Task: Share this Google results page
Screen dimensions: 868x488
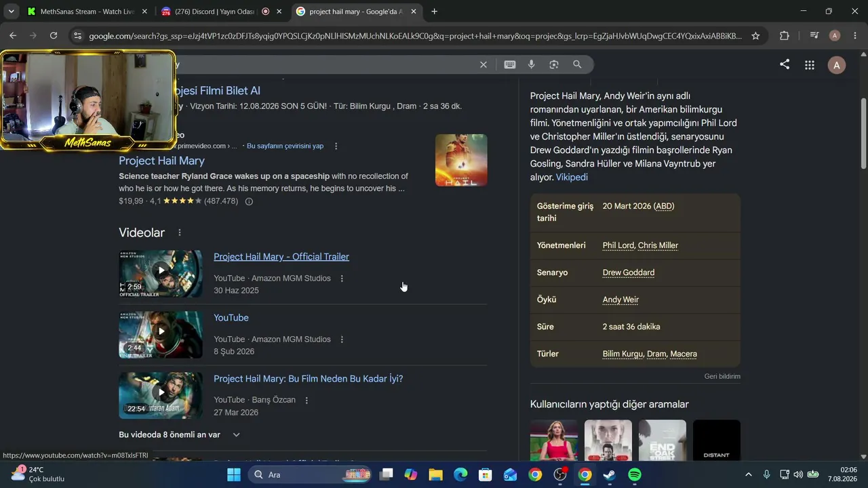Action: point(785,64)
